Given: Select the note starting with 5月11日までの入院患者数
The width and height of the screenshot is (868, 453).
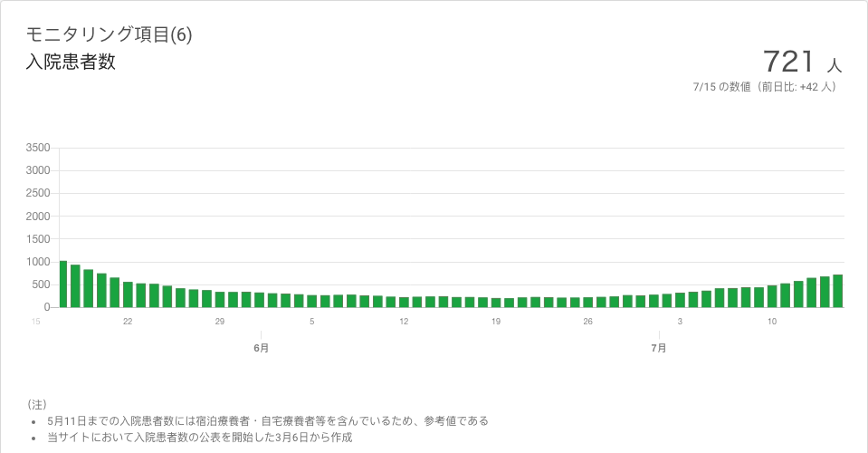Looking at the screenshot, I should click(x=268, y=421).
